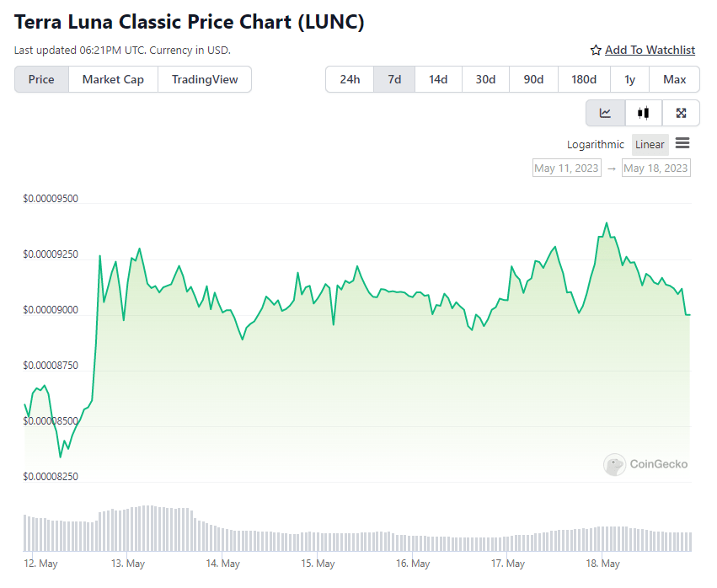The image size is (717, 588).
Task: Choose the 30d time range button
Action: tap(485, 79)
